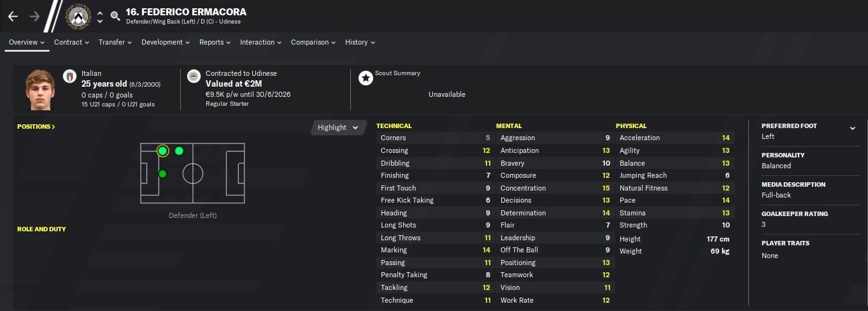Viewport: 868px width, 311px height.
Task: Click the back navigation arrow
Action: tap(13, 17)
